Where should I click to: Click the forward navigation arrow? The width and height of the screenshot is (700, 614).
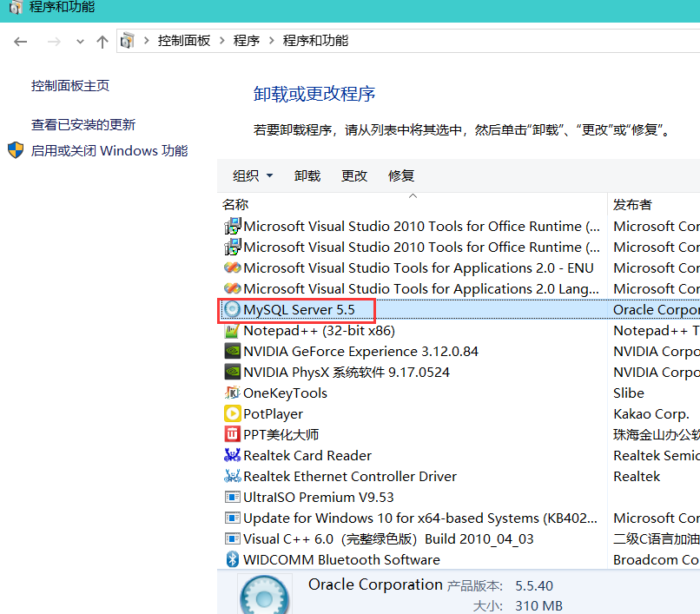pyautogui.click(x=54, y=42)
